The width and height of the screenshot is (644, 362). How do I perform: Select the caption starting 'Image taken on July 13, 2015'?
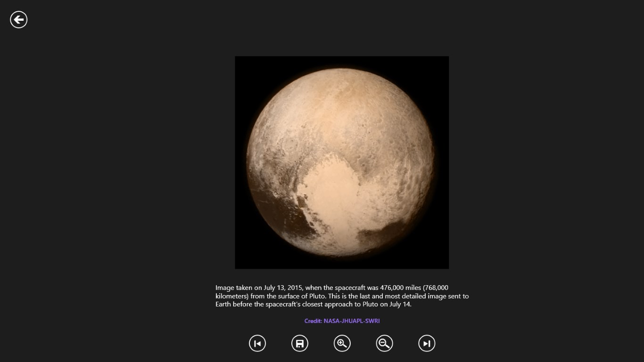pos(342,296)
